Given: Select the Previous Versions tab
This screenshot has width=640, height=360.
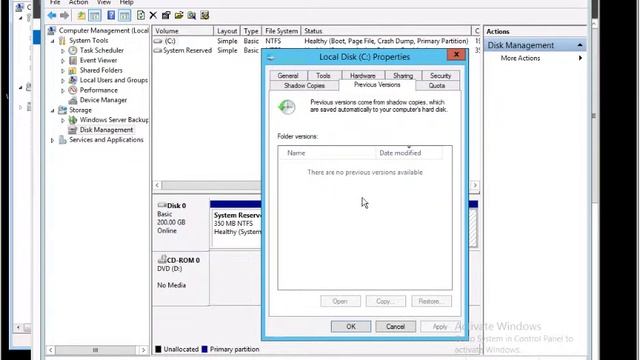Looking at the screenshot, I should click(x=377, y=85).
